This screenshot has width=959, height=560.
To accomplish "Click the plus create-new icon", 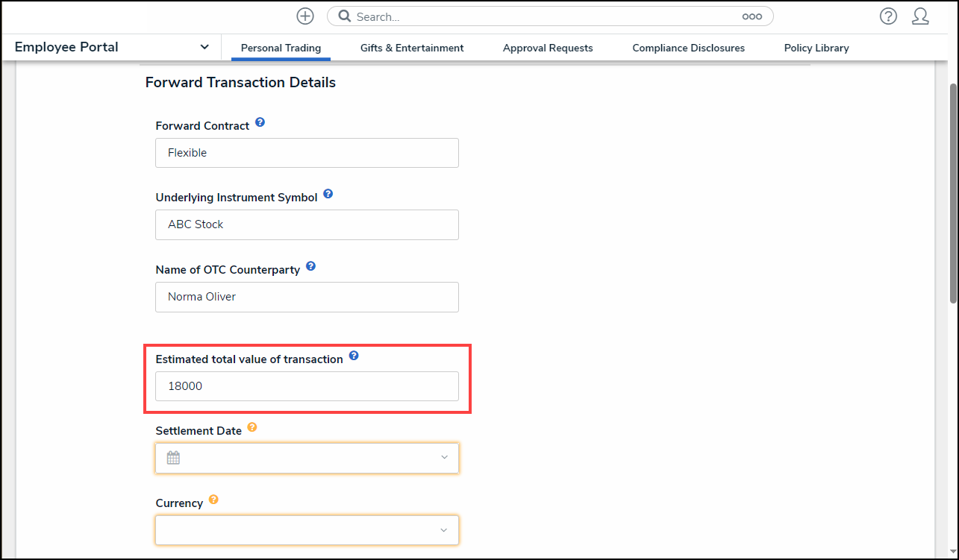I will pyautogui.click(x=305, y=16).
